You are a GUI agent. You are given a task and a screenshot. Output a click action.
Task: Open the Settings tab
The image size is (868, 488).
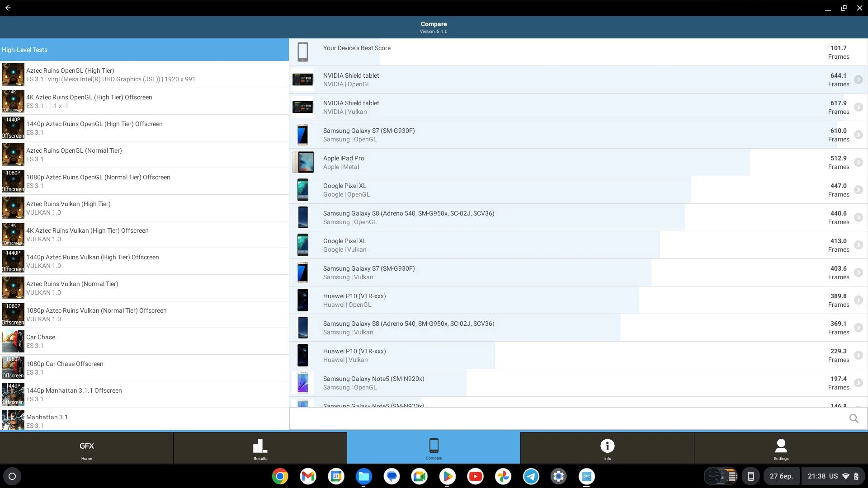coord(781,448)
